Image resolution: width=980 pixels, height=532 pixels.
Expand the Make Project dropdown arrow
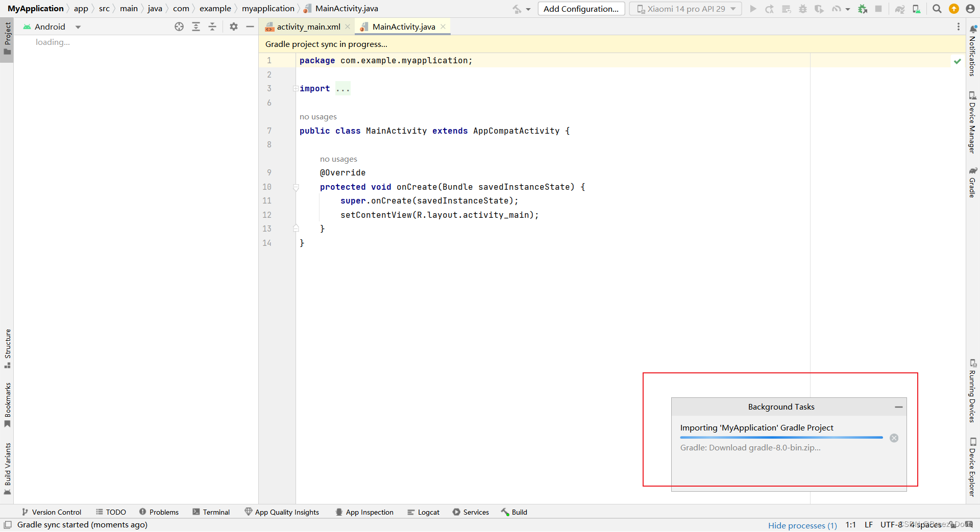point(528,9)
